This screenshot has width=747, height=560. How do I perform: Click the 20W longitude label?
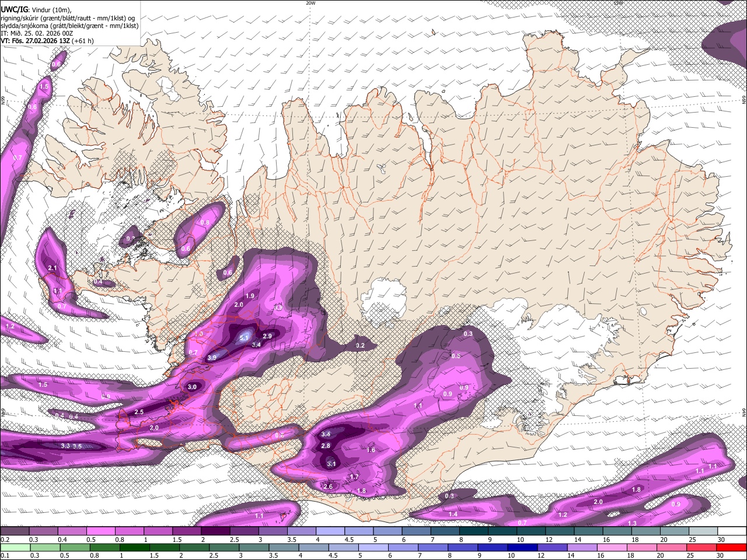pos(310,3)
